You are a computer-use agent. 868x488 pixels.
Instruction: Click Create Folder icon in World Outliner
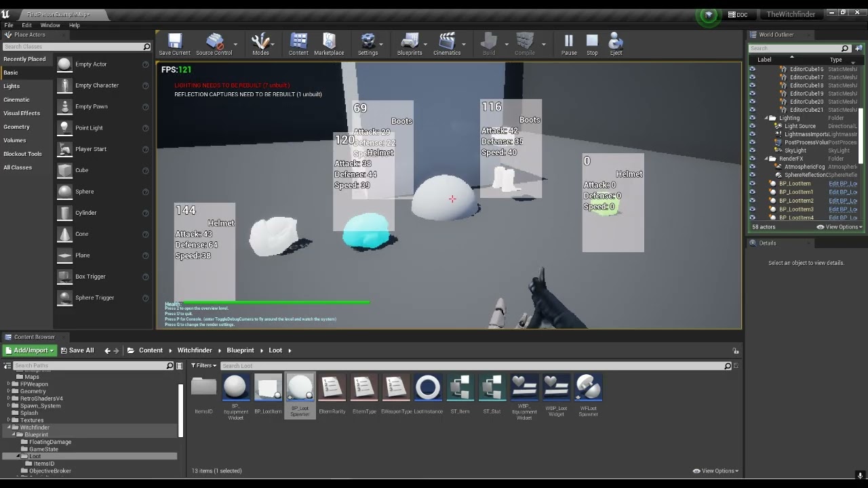(x=859, y=48)
